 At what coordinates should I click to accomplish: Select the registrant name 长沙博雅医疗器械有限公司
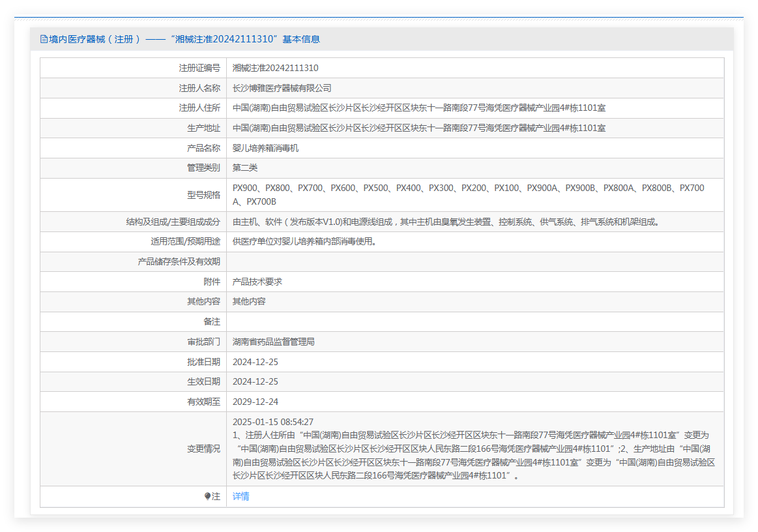pos(282,88)
